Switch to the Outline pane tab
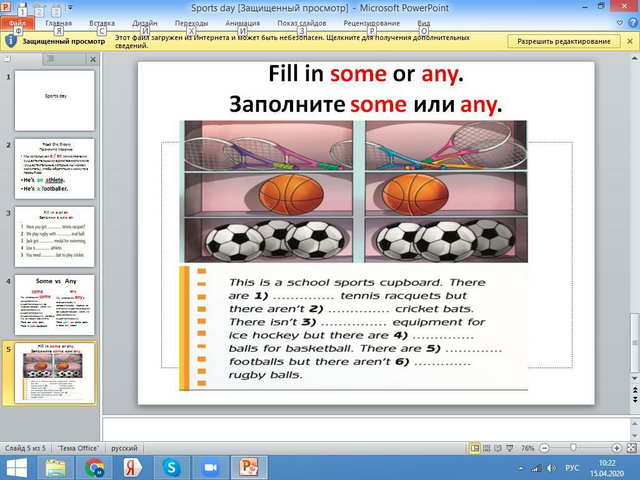The height and width of the screenshot is (480, 640). click(x=50, y=59)
